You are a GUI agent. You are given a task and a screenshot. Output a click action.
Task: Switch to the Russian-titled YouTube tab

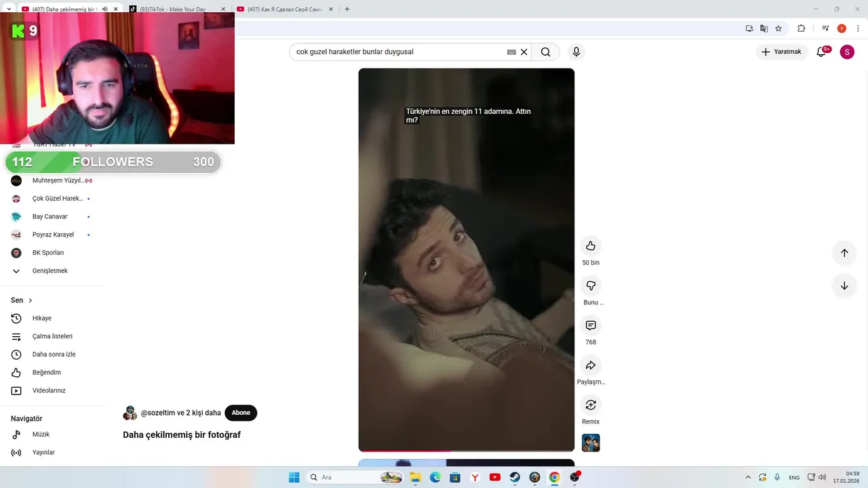pyautogui.click(x=284, y=9)
